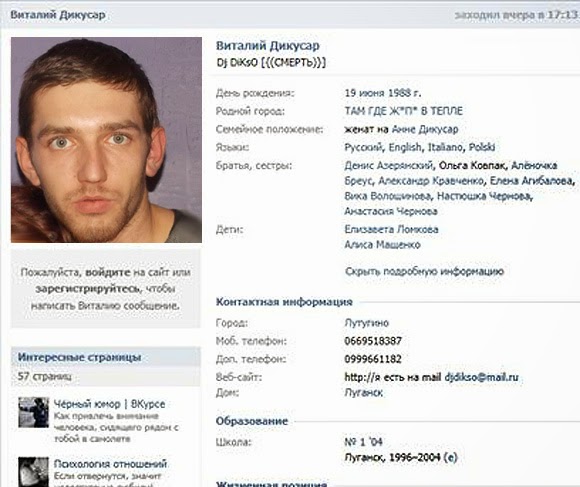The image size is (580, 487).
Task: Open sibling profile Денис Азерянский
Action: pyautogui.click(x=388, y=165)
